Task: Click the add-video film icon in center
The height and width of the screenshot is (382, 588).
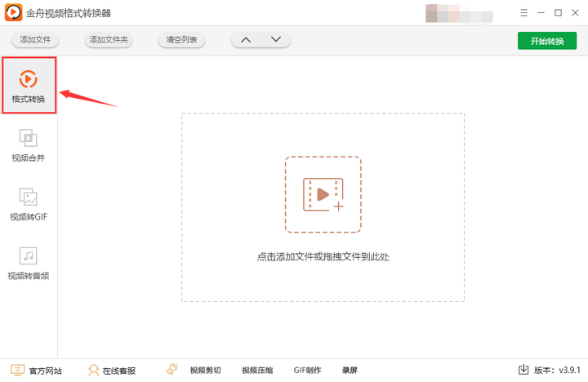Action: pyautogui.click(x=323, y=194)
